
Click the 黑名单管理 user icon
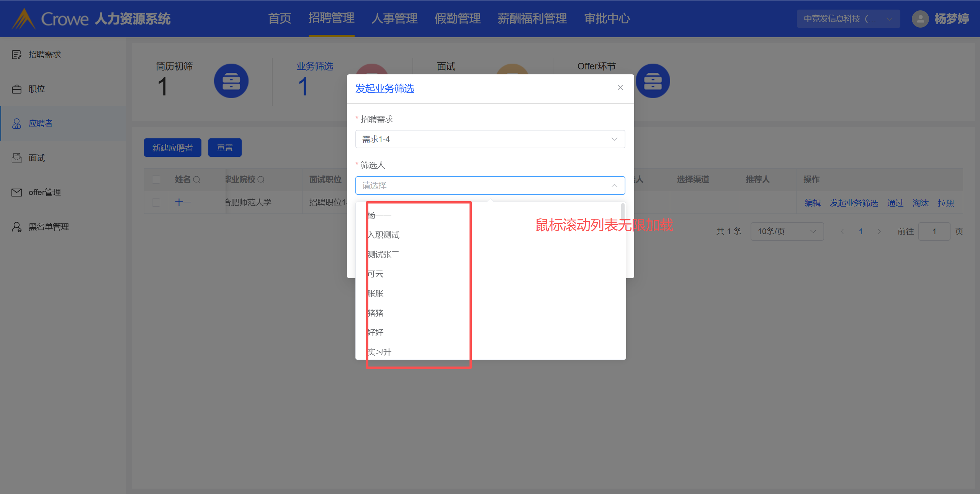pos(16,227)
